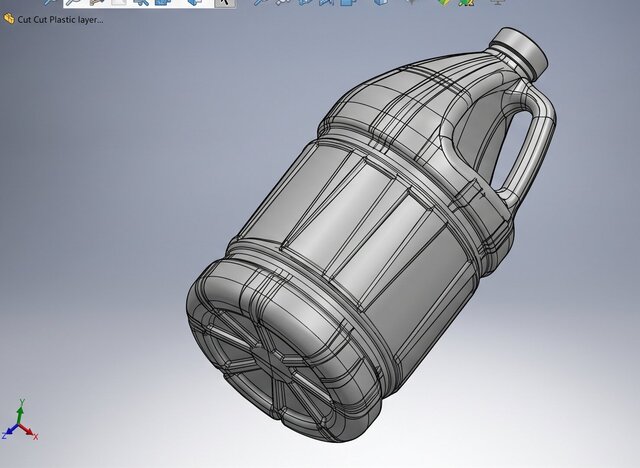Click the highlighted cursor select button in the toolbar

point(225,3)
